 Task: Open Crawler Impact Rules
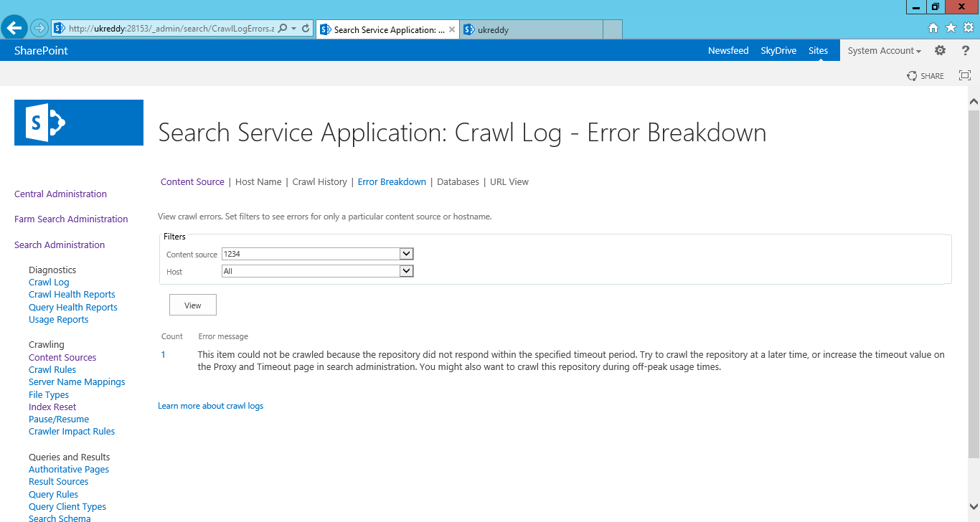[x=72, y=432]
